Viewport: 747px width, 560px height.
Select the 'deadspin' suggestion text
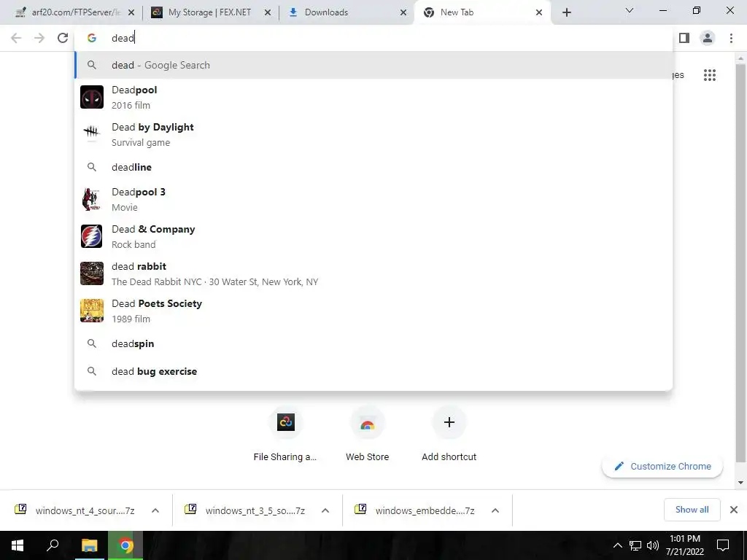(x=133, y=344)
